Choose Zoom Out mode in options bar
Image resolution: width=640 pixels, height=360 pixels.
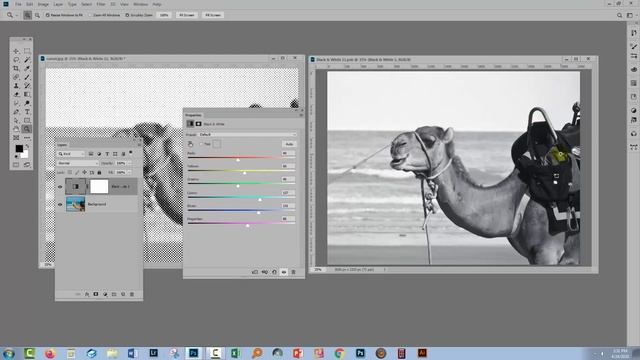pyautogui.click(x=37, y=15)
